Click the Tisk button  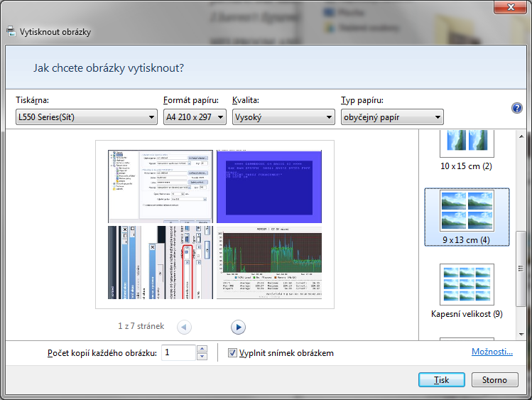point(441,380)
